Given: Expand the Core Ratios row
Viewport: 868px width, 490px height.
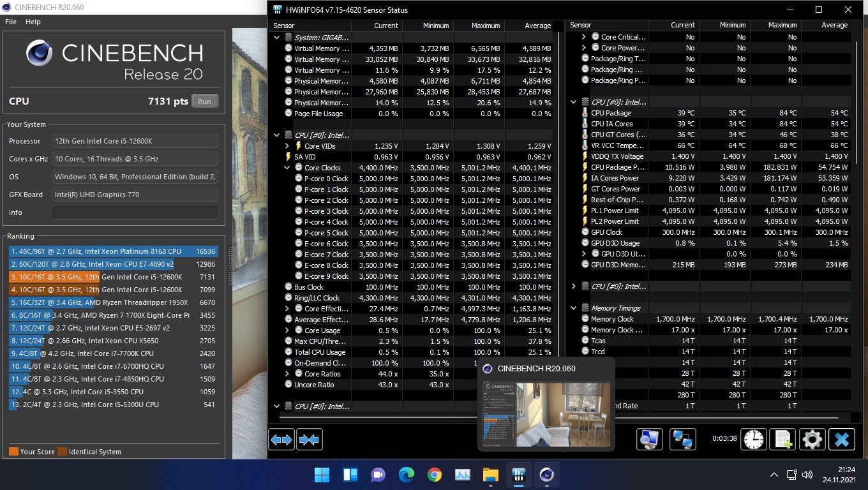Looking at the screenshot, I should click(x=287, y=374).
